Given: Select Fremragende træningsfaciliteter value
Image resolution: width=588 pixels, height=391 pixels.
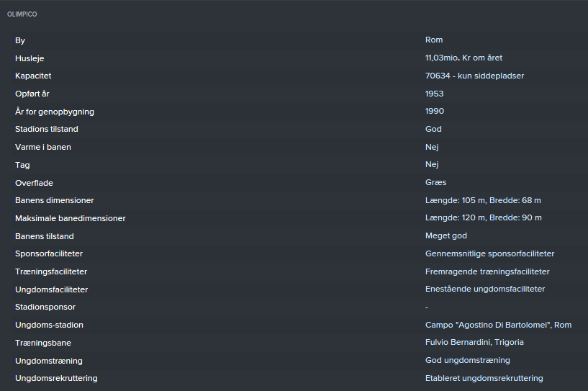Looking at the screenshot, I should [x=487, y=271].
